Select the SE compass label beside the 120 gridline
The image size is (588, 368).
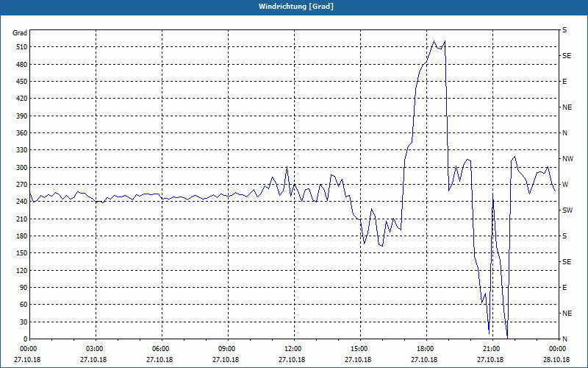(567, 262)
